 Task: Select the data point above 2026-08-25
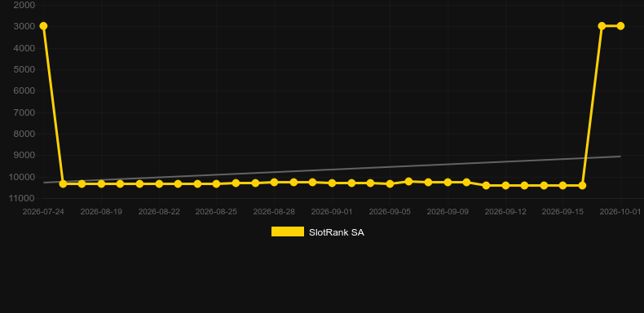point(217,183)
